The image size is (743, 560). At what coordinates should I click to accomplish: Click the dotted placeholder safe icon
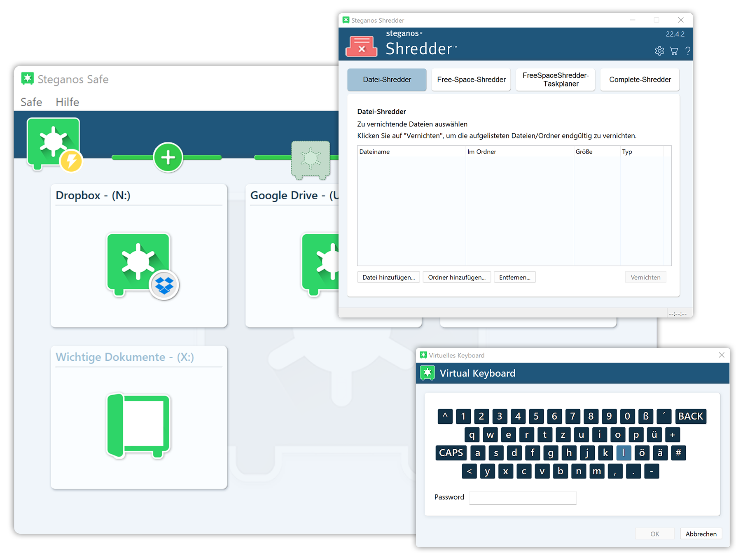311,160
